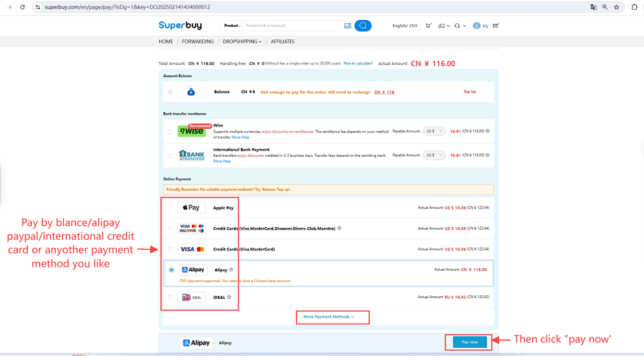Click Friendly Reminder Balance Top-up banner
644x356 pixels.
point(329,190)
